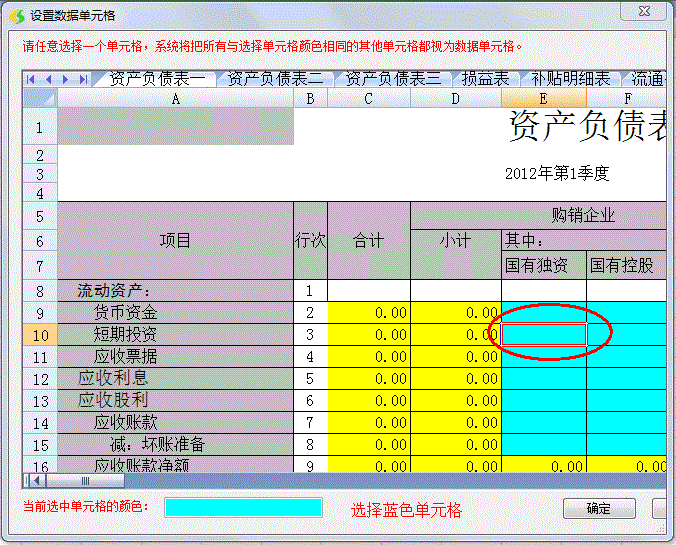Click the 其中： cell
The width and height of the screenshot is (676, 545).
point(584,240)
